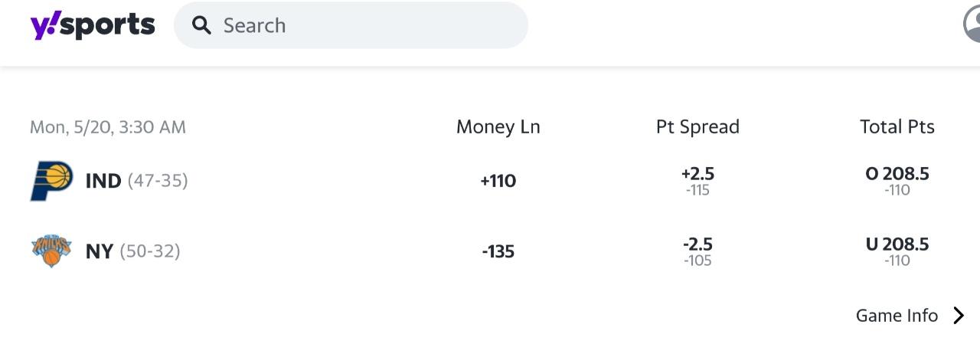The image size is (980, 354).
Task: Click the Money Ln column header
Action: click(498, 126)
